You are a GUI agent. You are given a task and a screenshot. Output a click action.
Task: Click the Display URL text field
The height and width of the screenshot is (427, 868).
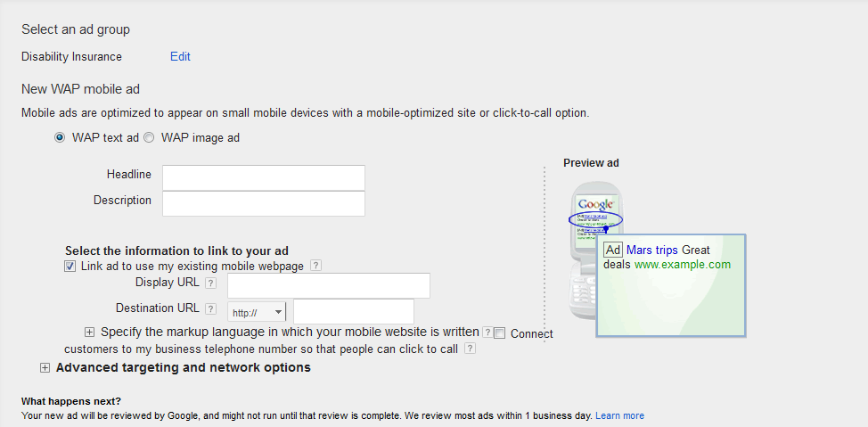pyautogui.click(x=328, y=285)
